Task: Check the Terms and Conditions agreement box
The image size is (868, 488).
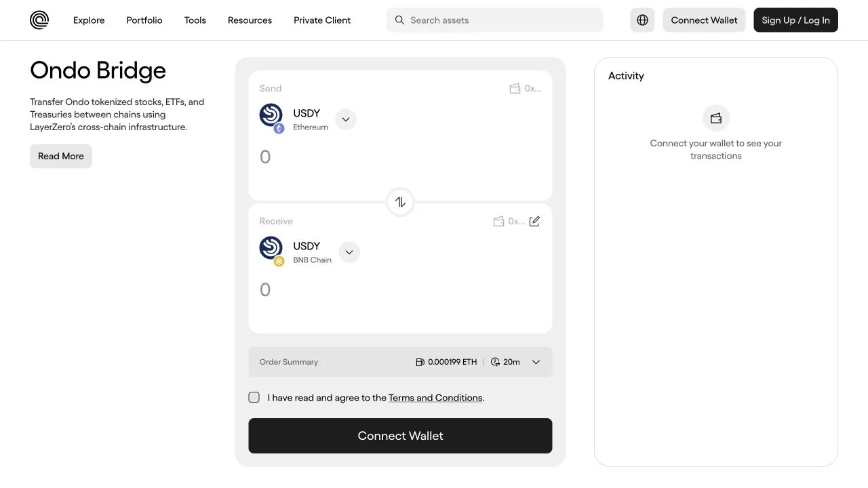Action: [254, 397]
